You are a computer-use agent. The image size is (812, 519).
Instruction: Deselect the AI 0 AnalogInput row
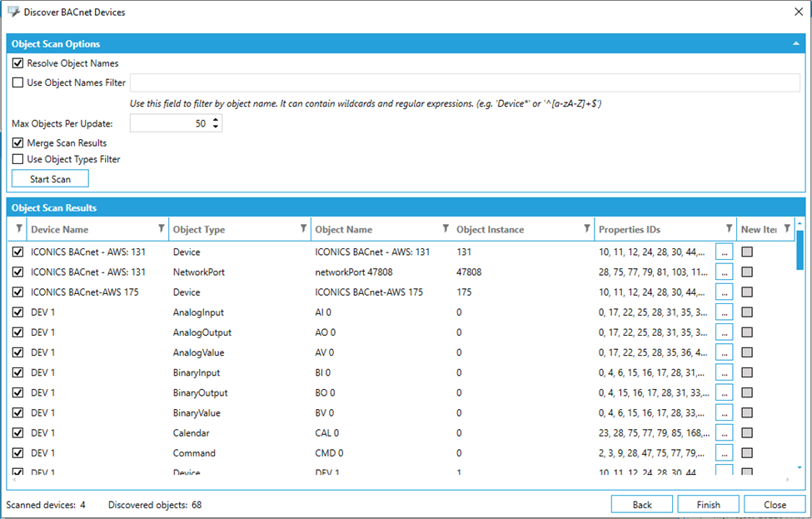[17, 312]
